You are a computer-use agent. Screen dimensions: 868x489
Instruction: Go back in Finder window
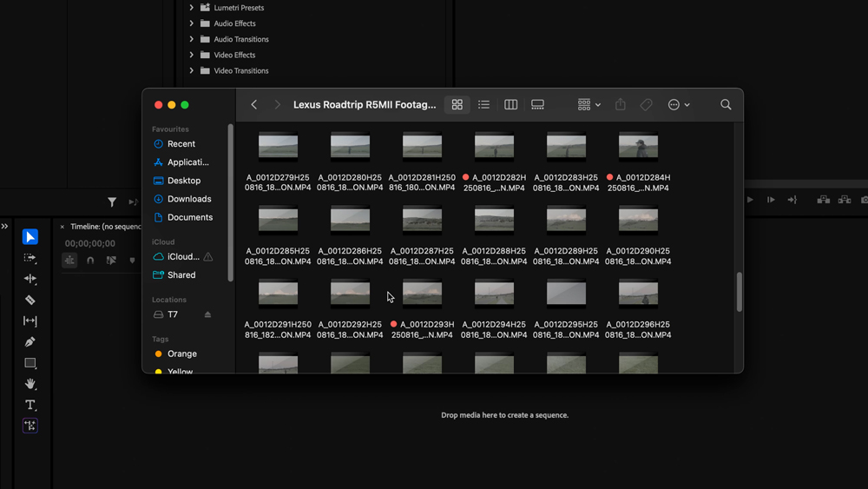point(254,105)
